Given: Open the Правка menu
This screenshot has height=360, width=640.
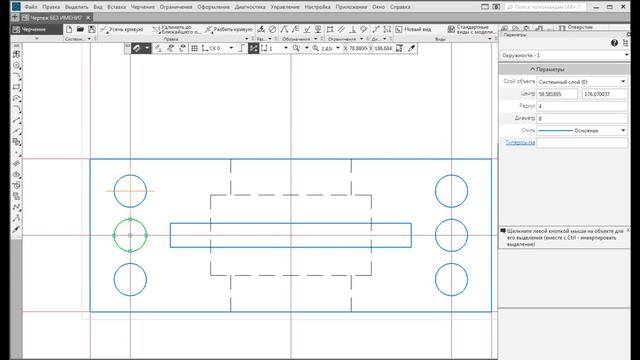Looking at the screenshot, I should click(x=51, y=7).
